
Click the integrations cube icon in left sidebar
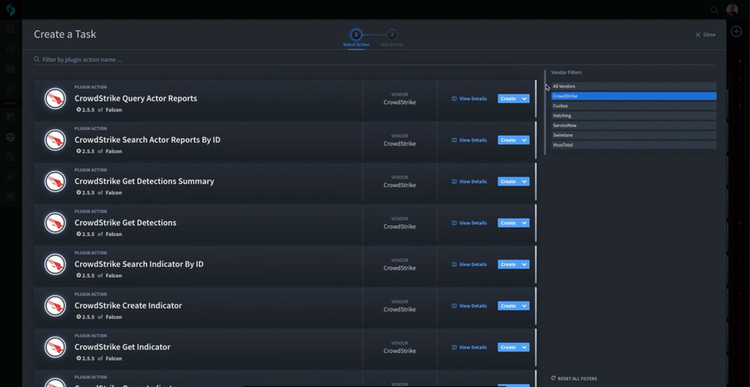pos(10,137)
